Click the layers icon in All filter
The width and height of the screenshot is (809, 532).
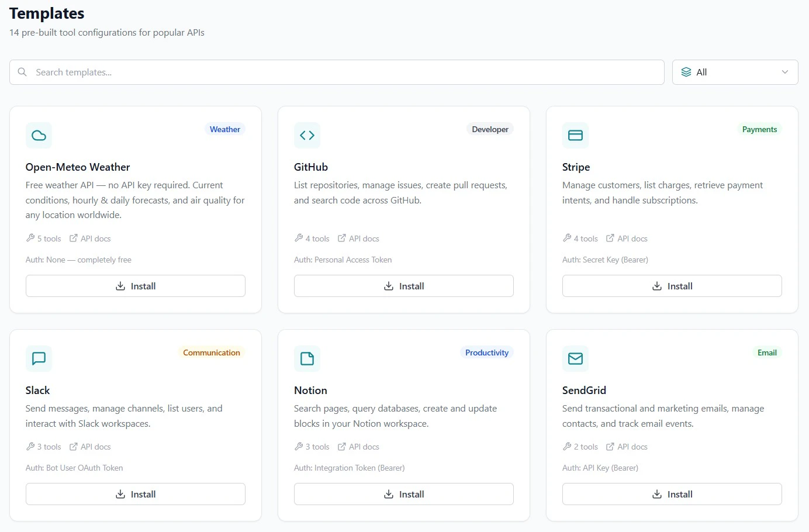tap(686, 72)
